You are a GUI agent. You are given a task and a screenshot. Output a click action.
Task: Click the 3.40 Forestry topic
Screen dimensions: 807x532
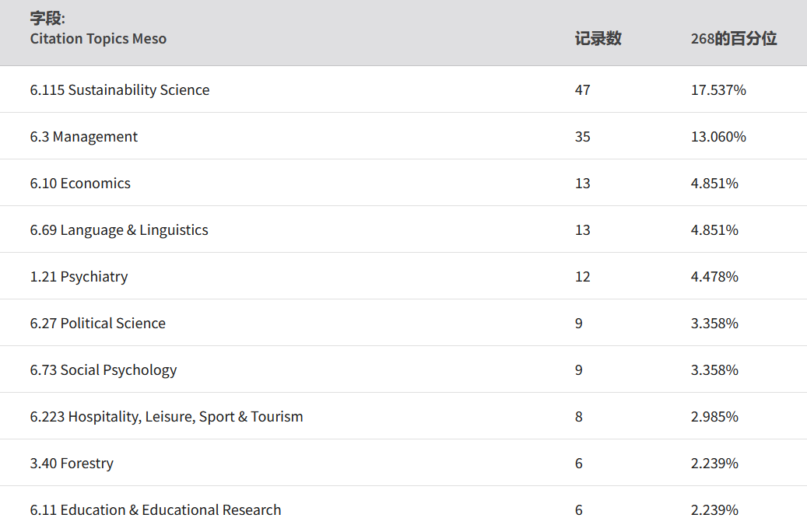click(72, 464)
